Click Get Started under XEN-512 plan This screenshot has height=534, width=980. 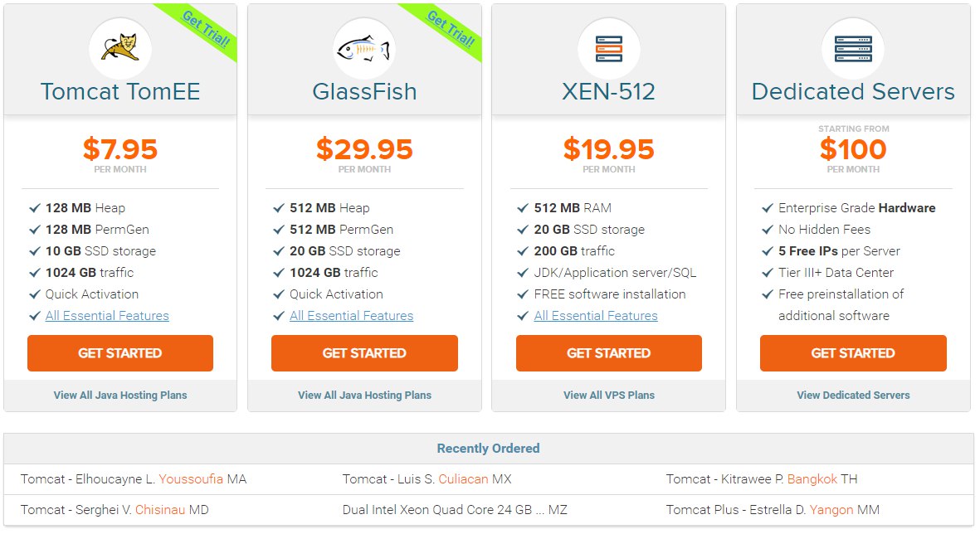pyautogui.click(x=609, y=353)
